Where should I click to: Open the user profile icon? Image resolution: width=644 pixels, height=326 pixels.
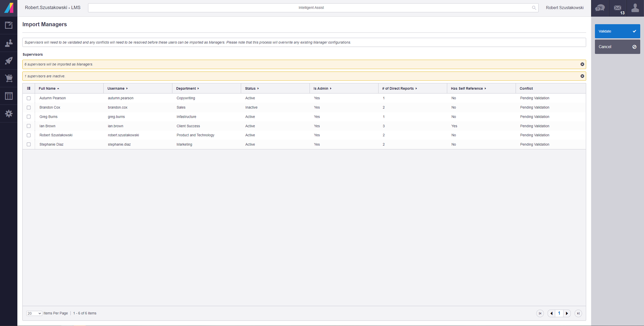[x=635, y=8]
